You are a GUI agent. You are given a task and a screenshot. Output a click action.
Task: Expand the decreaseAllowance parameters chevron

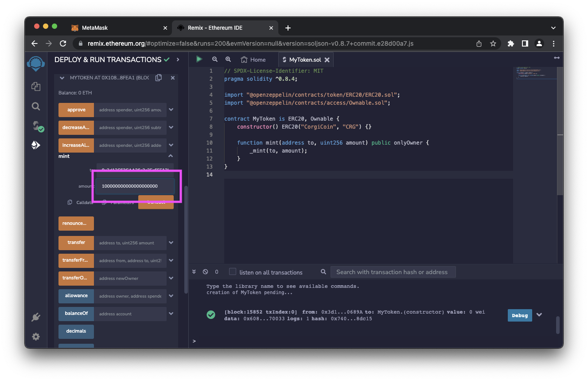coord(171,128)
